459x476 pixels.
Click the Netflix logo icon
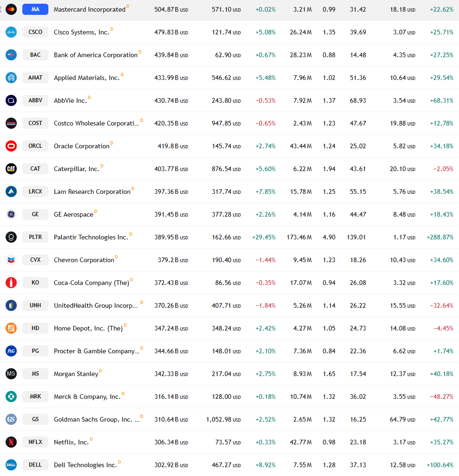pyautogui.click(x=11, y=442)
